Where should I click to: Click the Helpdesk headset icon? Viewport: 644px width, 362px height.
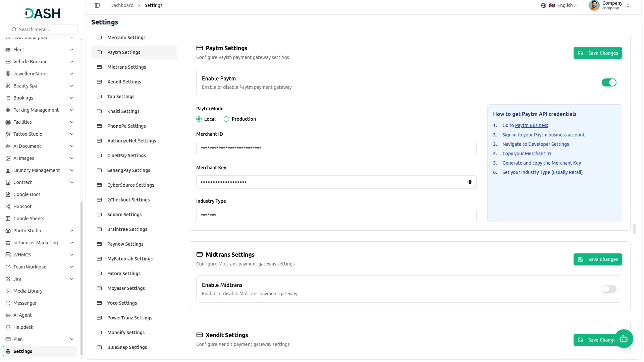(8, 327)
